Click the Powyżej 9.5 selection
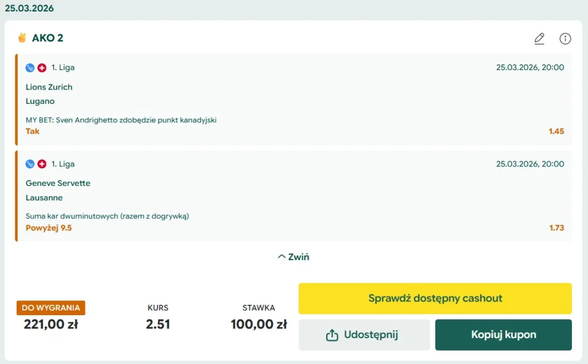Viewport: 588px width, 364px height. [49, 228]
